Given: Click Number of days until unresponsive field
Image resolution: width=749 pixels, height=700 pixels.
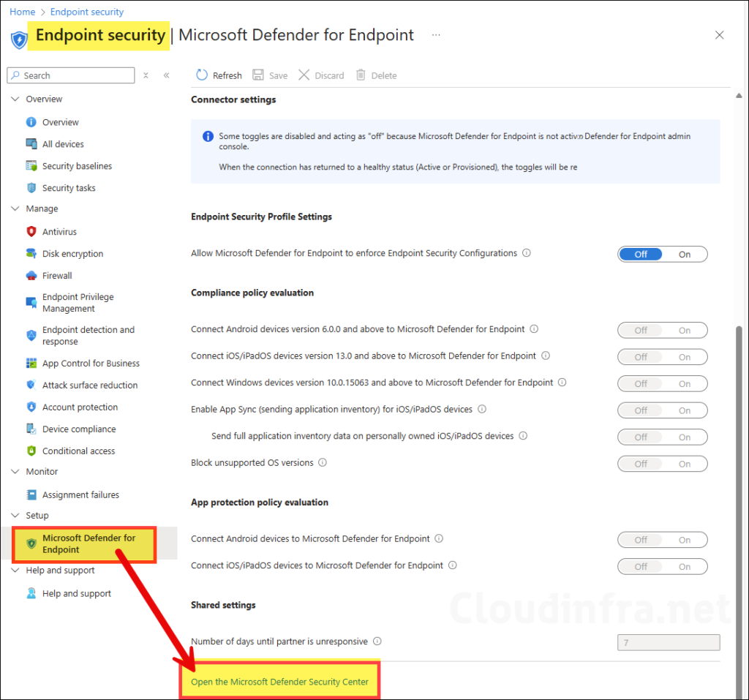Looking at the screenshot, I should [669, 643].
